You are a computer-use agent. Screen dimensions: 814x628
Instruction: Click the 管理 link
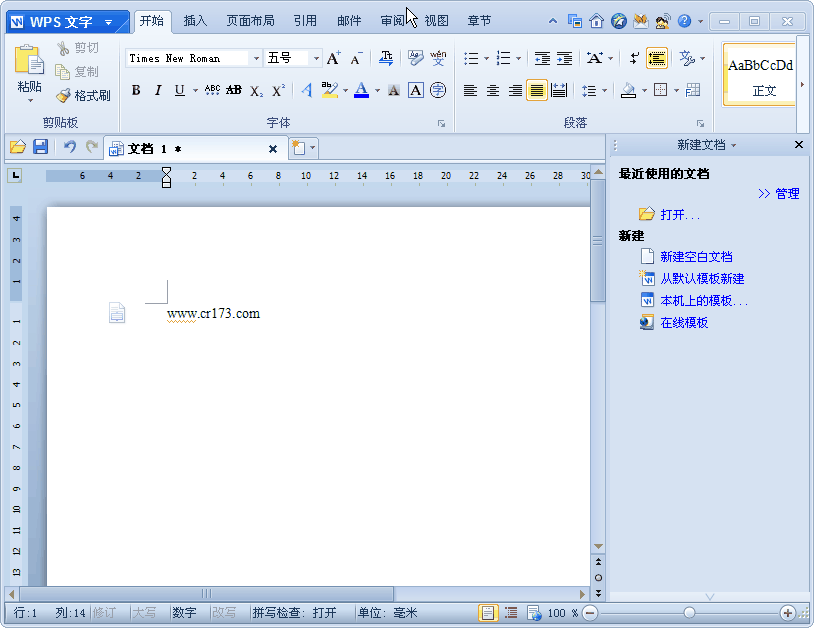[787, 194]
